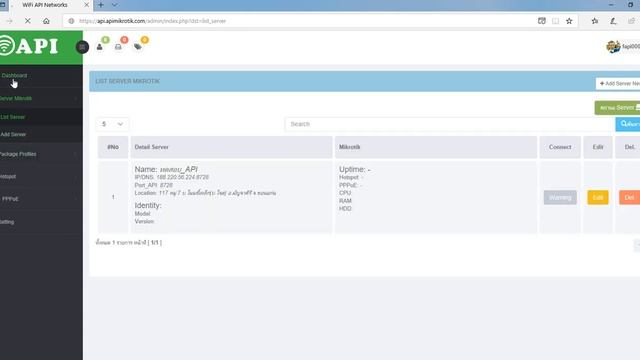The image size is (640, 360).
Task: Click the browser address bar
Action: point(300,21)
